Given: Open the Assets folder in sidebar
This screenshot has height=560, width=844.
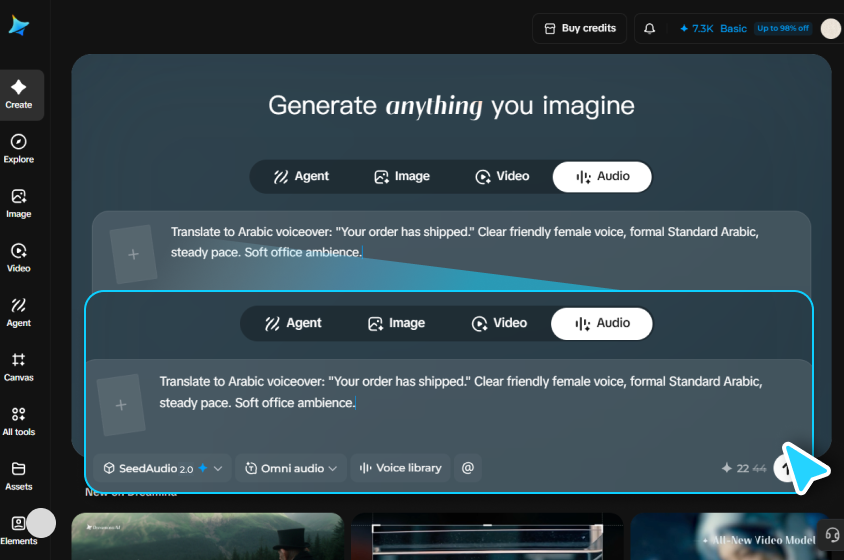Looking at the screenshot, I should pos(19,476).
